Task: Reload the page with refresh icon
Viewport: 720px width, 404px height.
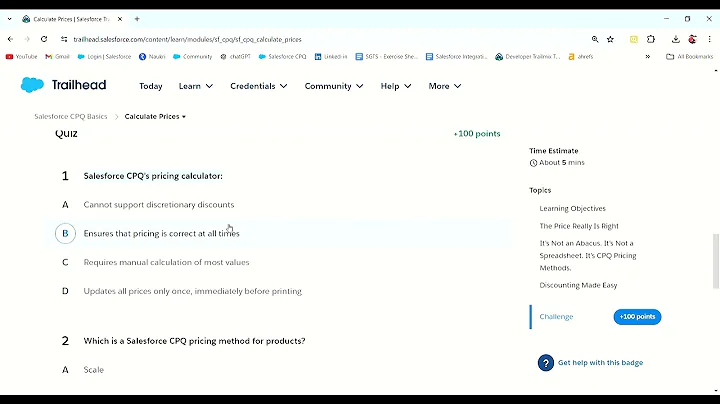Action: pos(44,39)
